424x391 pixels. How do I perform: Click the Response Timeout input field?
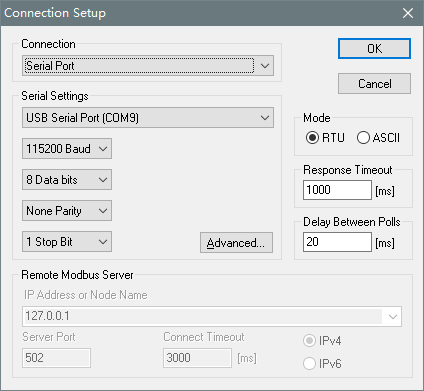point(337,190)
